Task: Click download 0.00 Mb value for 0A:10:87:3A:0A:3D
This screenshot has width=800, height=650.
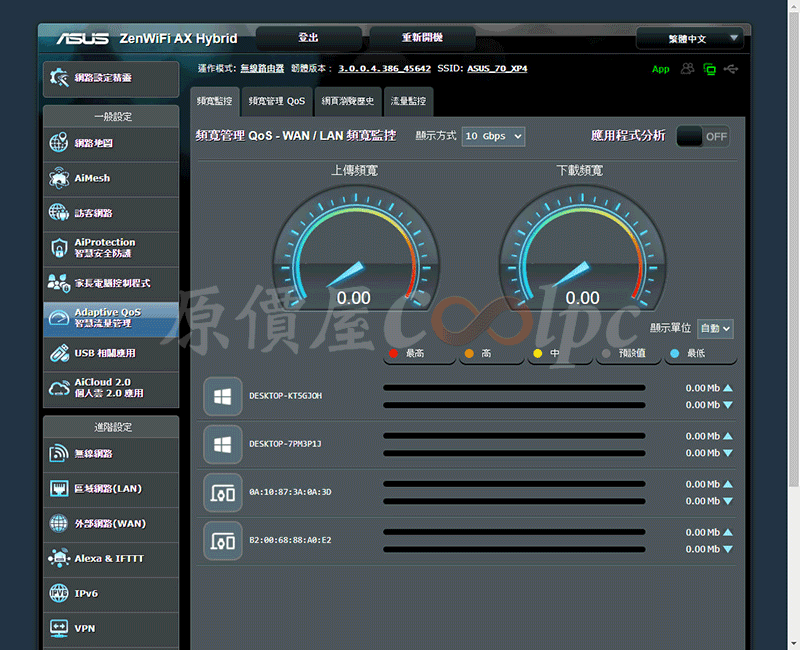Action: (x=703, y=501)
